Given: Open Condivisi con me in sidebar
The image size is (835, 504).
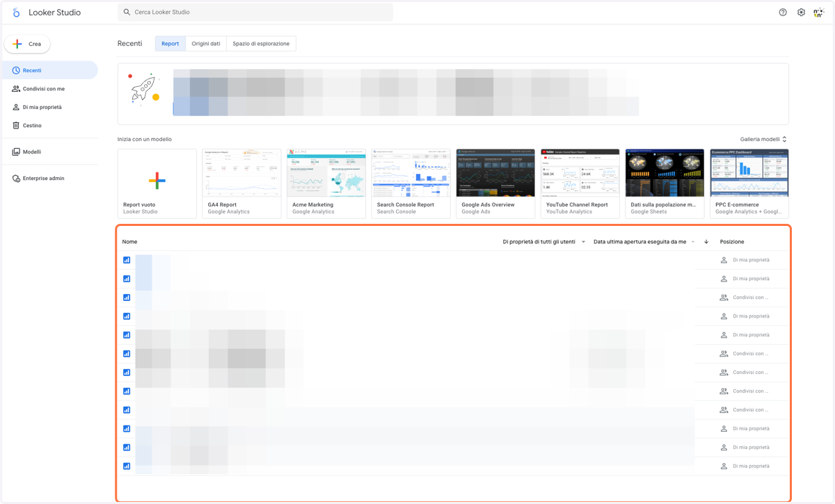Looking at the screenshot, I should pos(49,89).
